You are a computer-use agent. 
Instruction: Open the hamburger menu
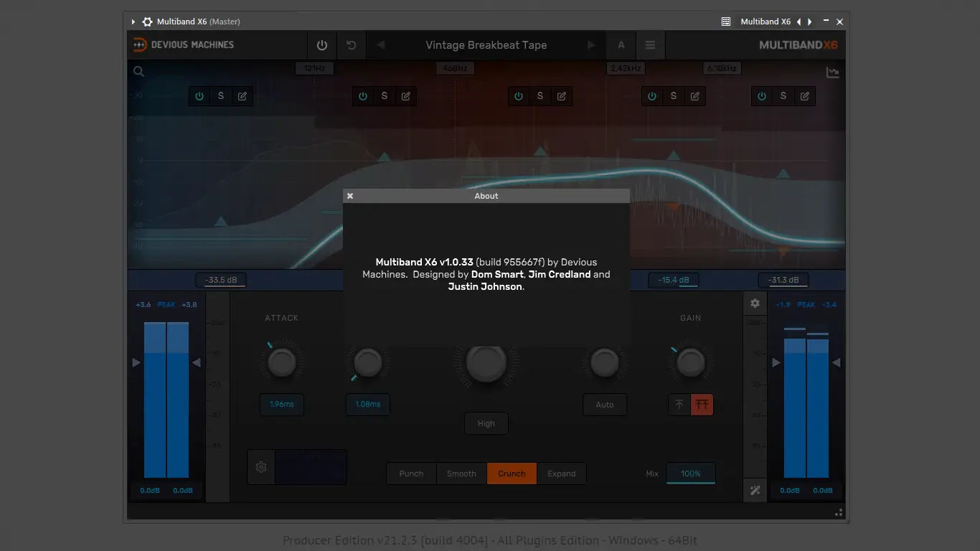pos(650,45)
